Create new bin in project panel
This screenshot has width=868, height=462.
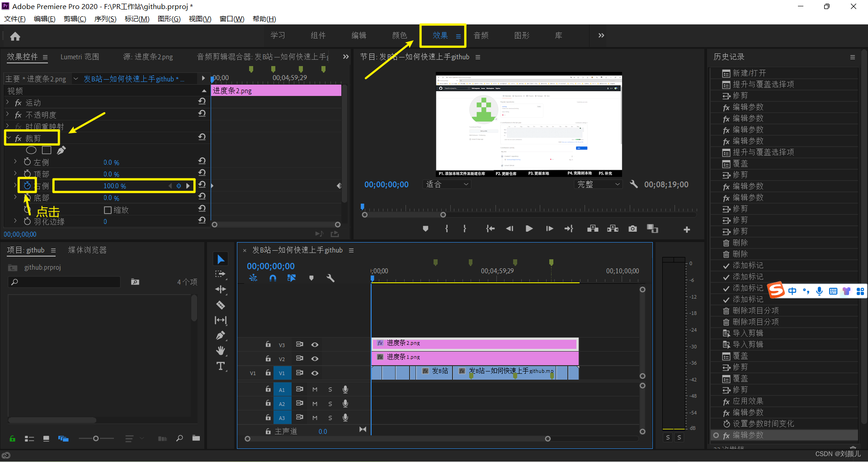pyautogui.click(x=196, y=438)
